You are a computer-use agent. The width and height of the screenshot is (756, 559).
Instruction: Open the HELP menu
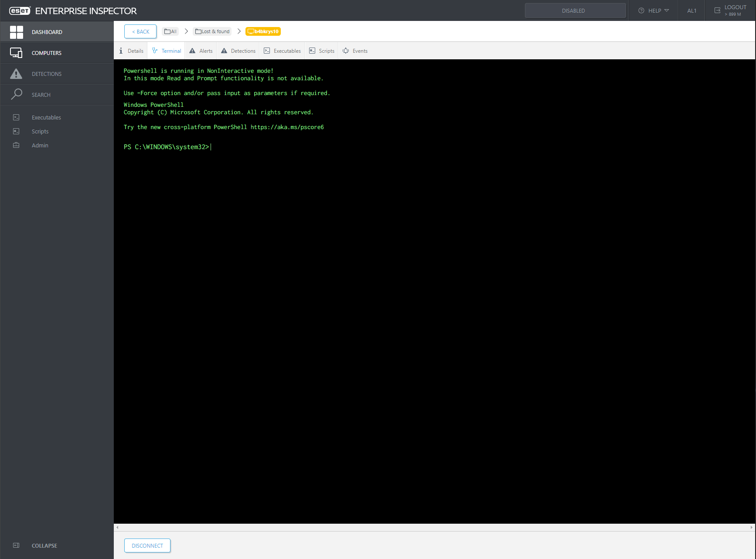pos(654,10)
